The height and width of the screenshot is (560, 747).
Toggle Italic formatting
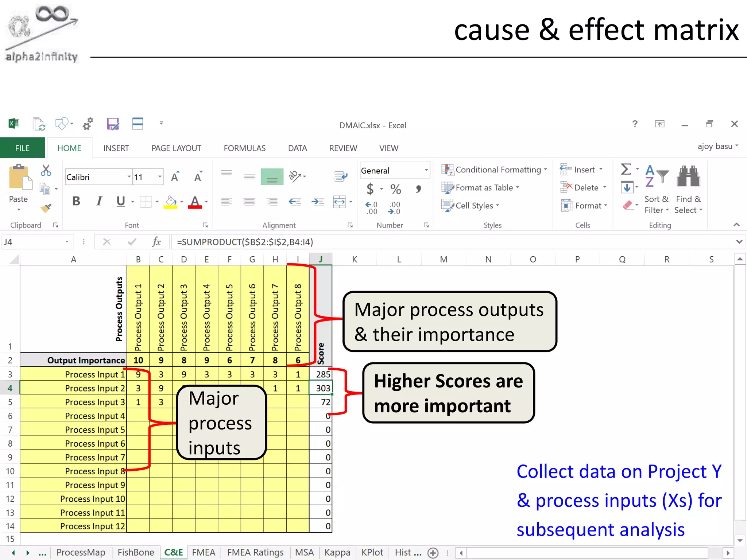[98, 201]
